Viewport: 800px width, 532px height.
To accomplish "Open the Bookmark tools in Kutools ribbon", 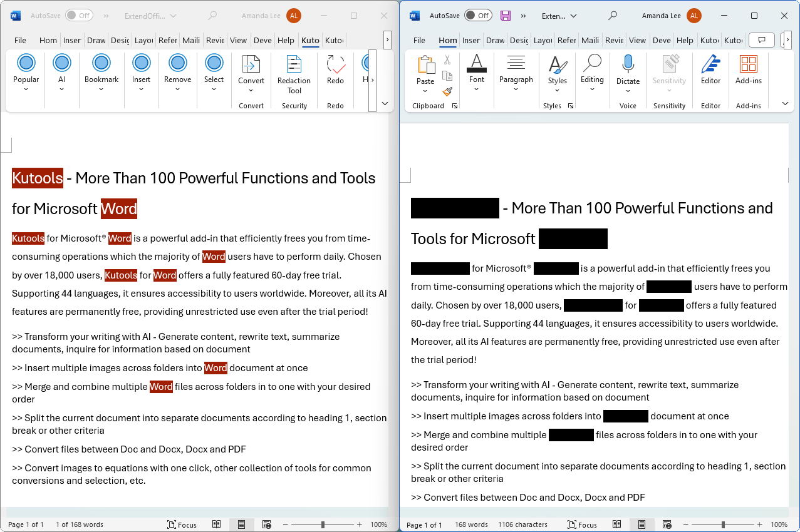I will click(x=101, y=73).
